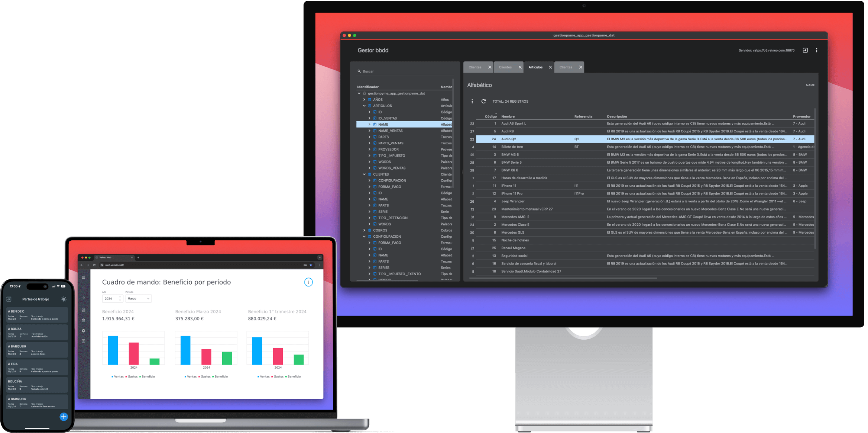Click the refresh/reload icon in Gestor bbdd
This screenshot has width=868, height=433.
(483, 102)
